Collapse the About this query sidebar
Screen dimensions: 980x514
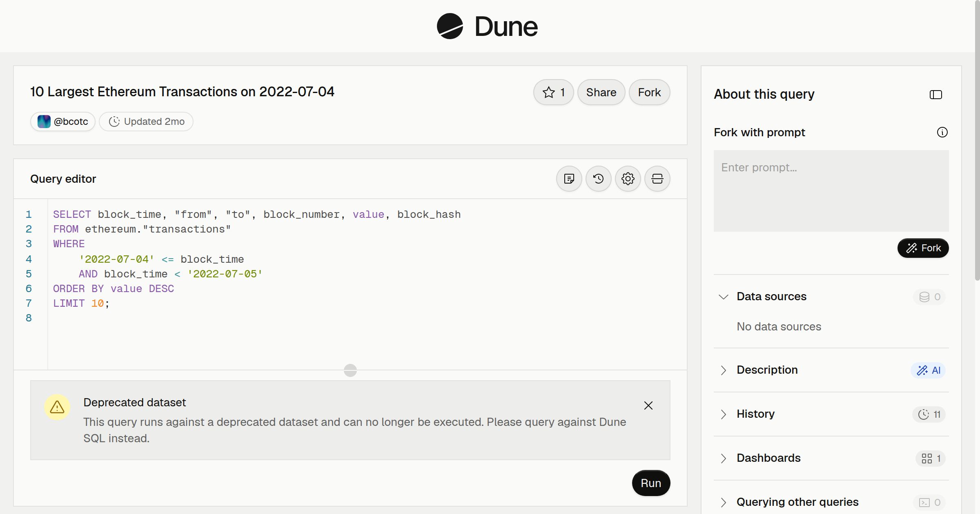[936, 95]
